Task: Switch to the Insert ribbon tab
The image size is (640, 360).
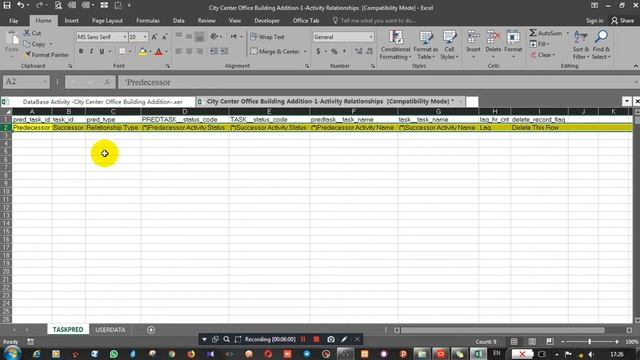Action: [71, 20]
